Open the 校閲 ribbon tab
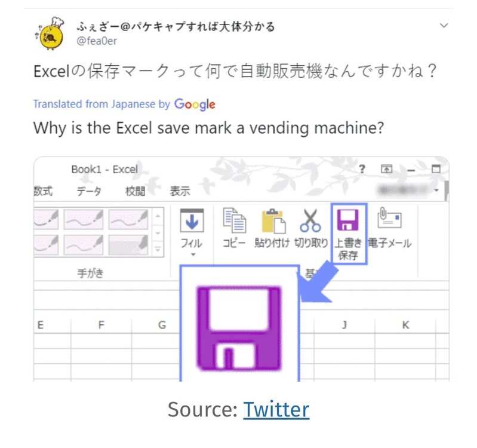 [135, 191]
